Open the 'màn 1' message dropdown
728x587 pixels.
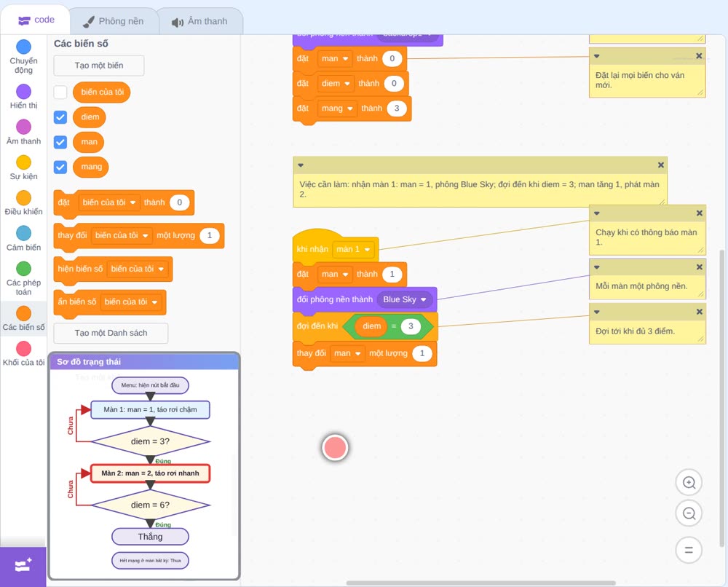tap(353, 249)
